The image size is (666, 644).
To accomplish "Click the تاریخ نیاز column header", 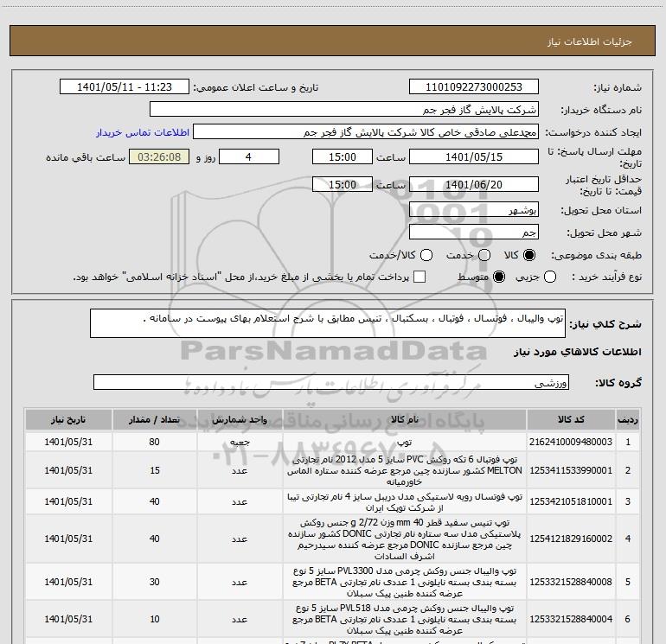I will point(68,419).
